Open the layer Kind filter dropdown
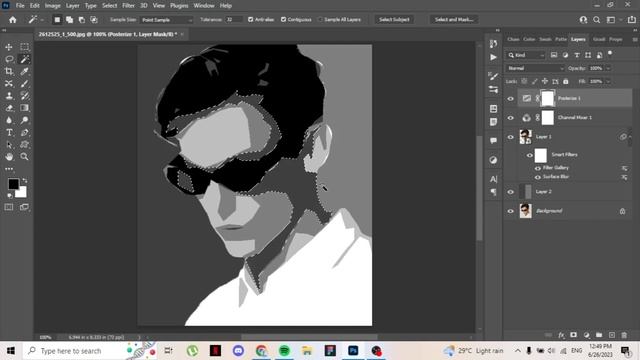Image resolution: width=640 pixels, height=360 pixels. pos(526,55)
